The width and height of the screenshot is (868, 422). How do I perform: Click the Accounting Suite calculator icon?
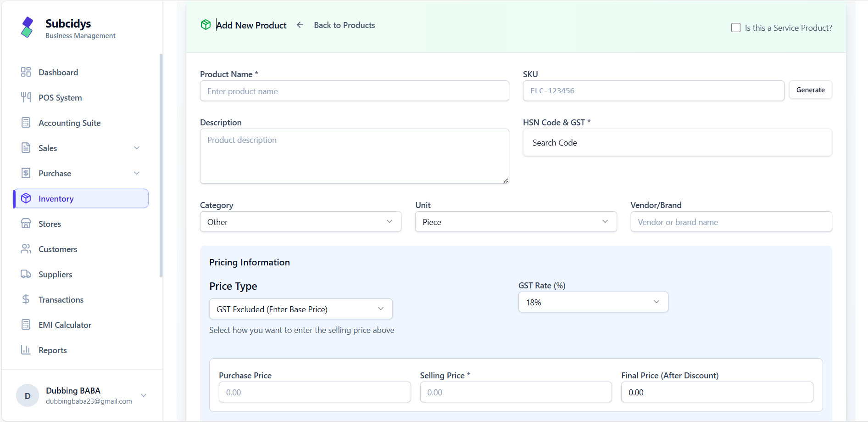[26, 123]
